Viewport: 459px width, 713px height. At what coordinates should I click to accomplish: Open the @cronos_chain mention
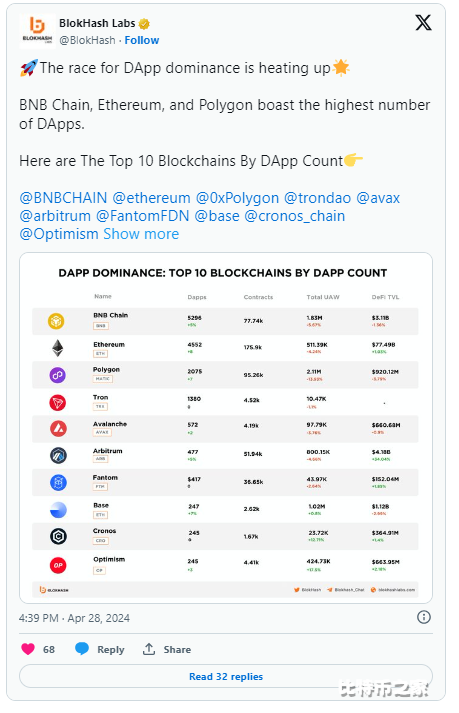click(x=295, y=216)
